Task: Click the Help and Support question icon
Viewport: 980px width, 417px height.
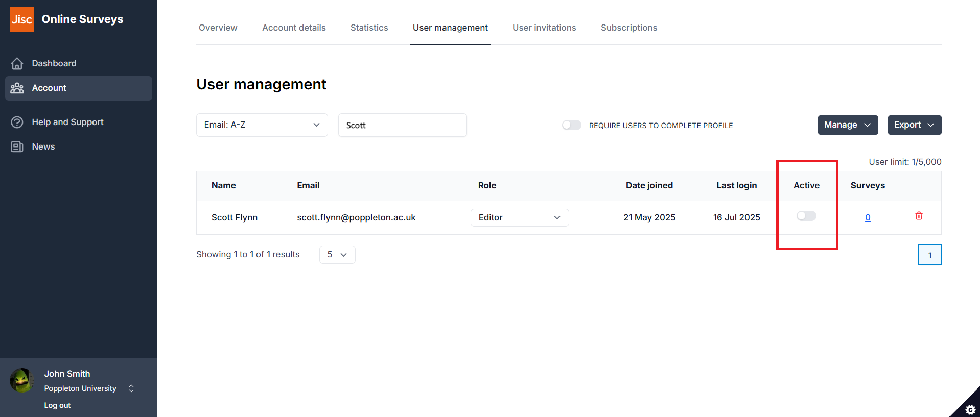Action: [17, 122]
